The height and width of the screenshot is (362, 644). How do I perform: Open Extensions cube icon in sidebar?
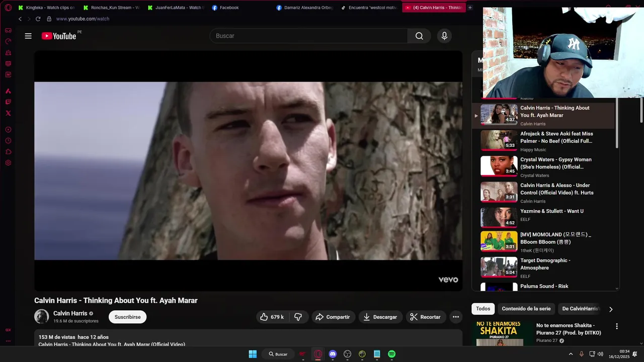pyautogui.click(x=8, y=152)
